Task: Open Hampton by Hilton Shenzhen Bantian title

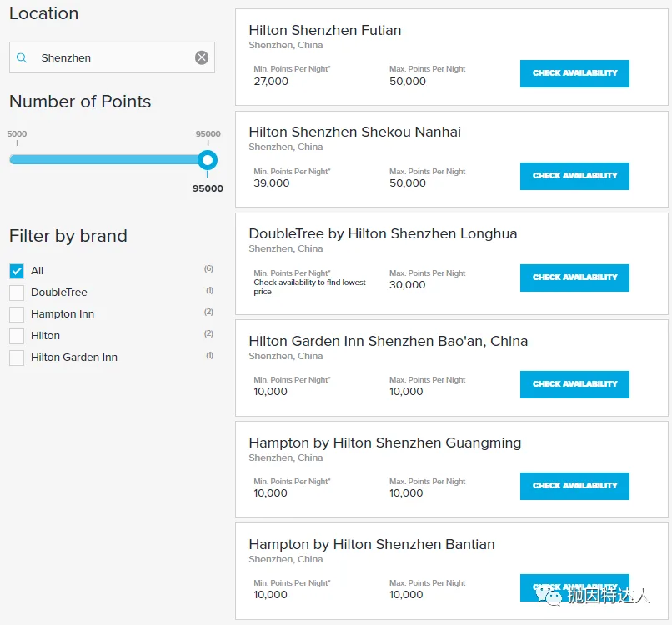Action: click(x=372, y=544)
